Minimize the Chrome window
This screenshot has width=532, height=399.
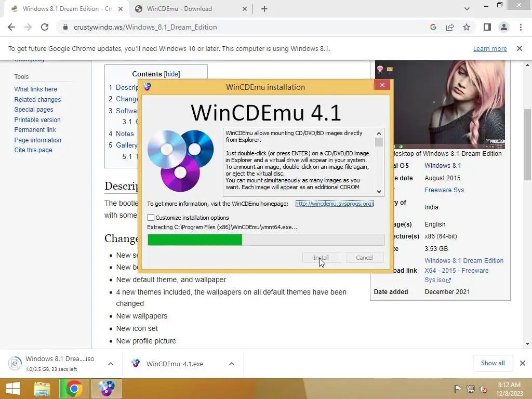[486, 5]
